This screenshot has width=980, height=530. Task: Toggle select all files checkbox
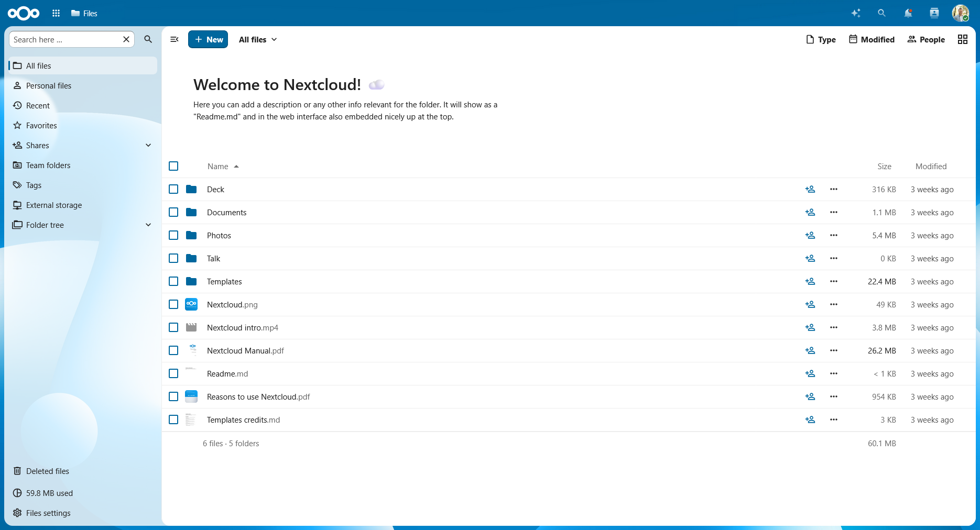point(173,166)
